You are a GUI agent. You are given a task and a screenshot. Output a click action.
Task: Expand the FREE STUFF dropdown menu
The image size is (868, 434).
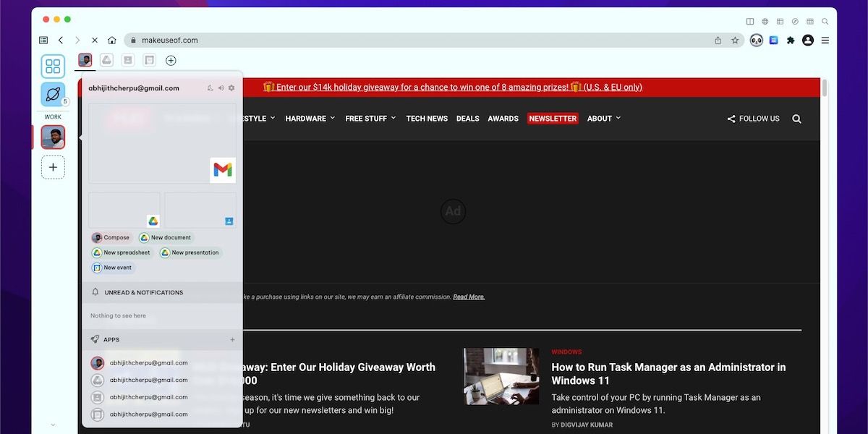pos(370,119)
